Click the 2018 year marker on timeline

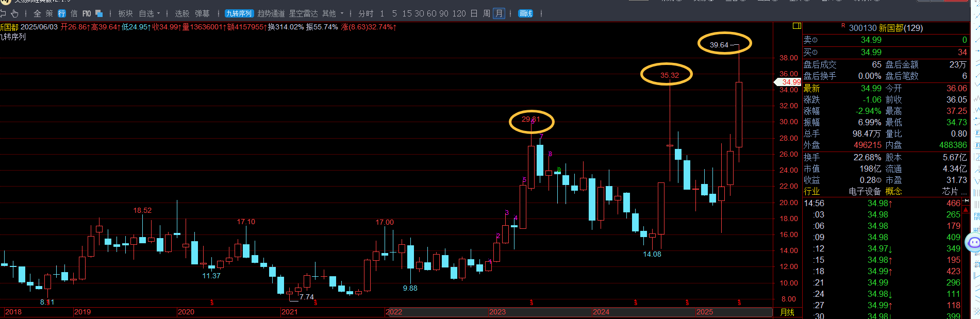[x=13, y=312]
